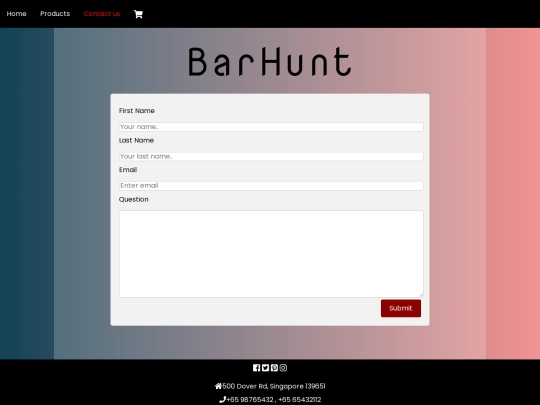Open the Pinterest social icon
This screenshot has height=405, width=540.
coord(274,368)
